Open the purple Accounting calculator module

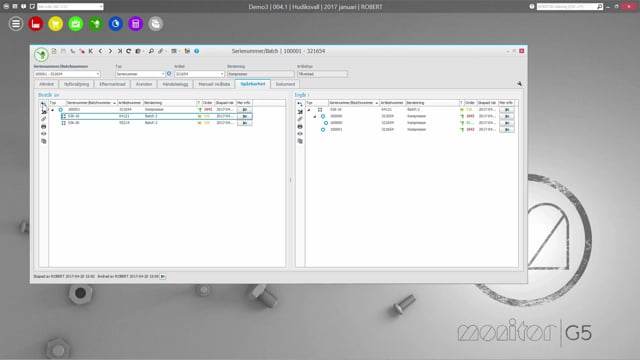[x=136, y=24]
